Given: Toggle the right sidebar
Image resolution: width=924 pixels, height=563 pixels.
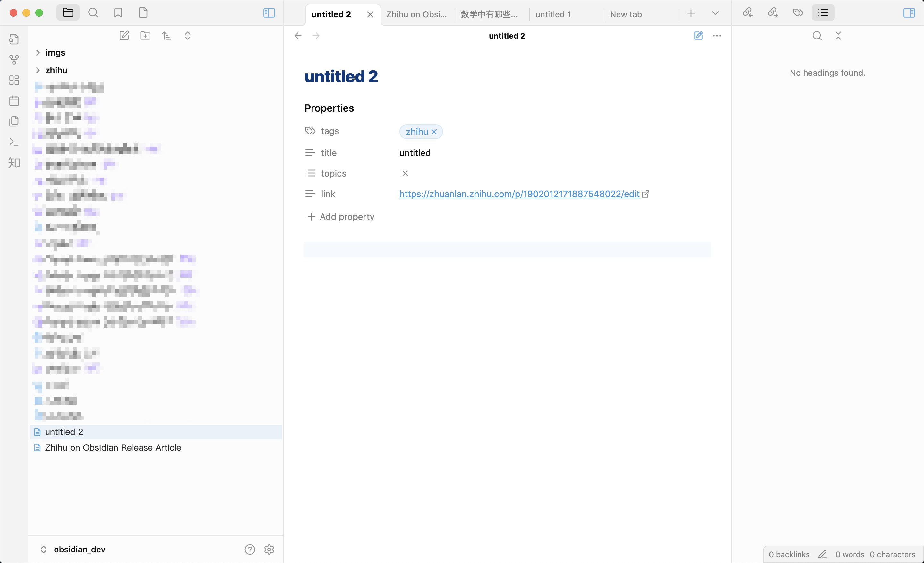Looking at the screenshot, I should point(909,13).
